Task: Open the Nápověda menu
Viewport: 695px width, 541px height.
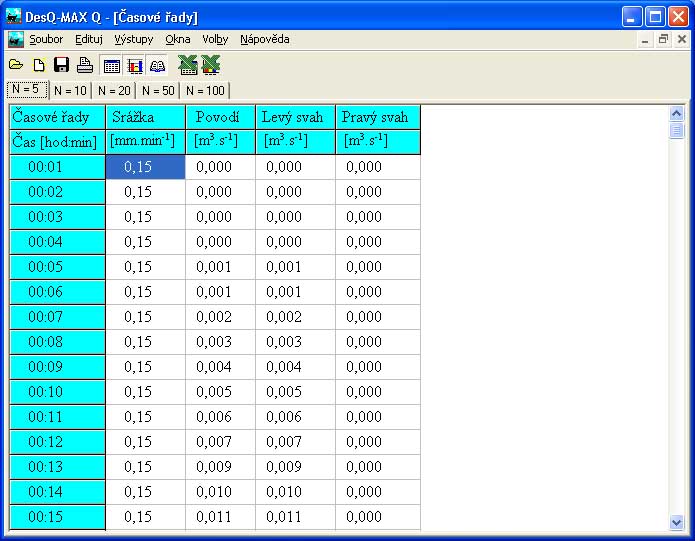Action: (265, 39)
